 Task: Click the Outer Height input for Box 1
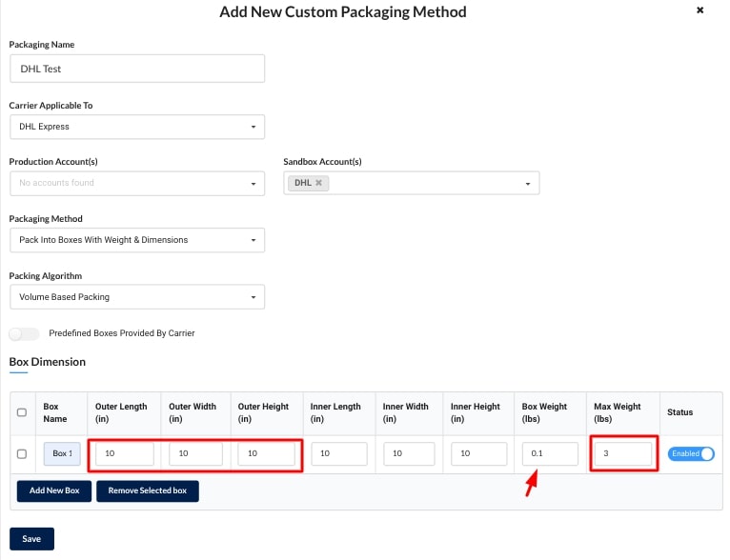pyautogui.click(x=266, y=454)
